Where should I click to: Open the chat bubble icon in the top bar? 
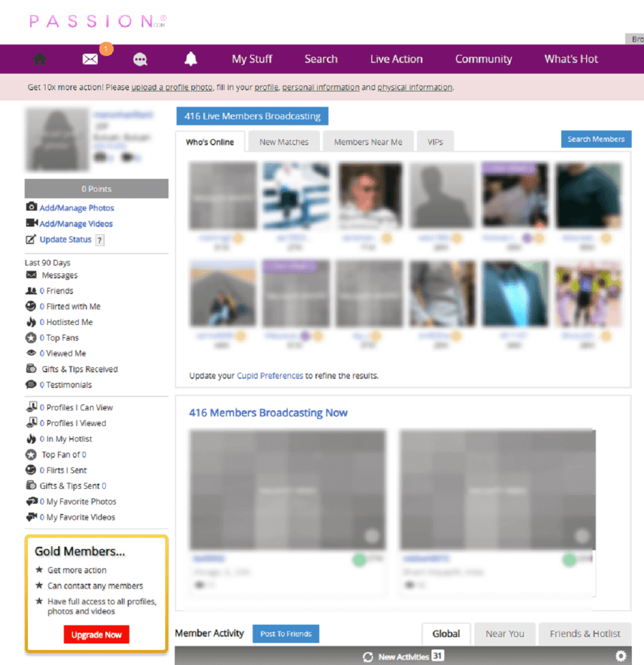[140, 59]
